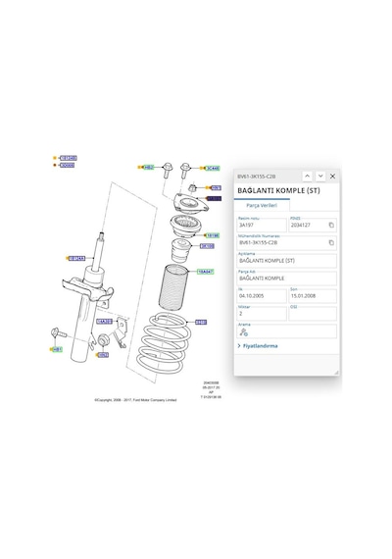Select the highlighted top mount callout

coord(215,198)
